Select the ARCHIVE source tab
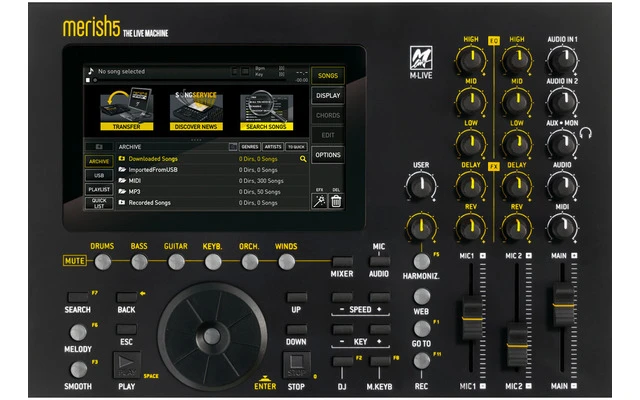640x400 pixels. (x=99, y=161)
